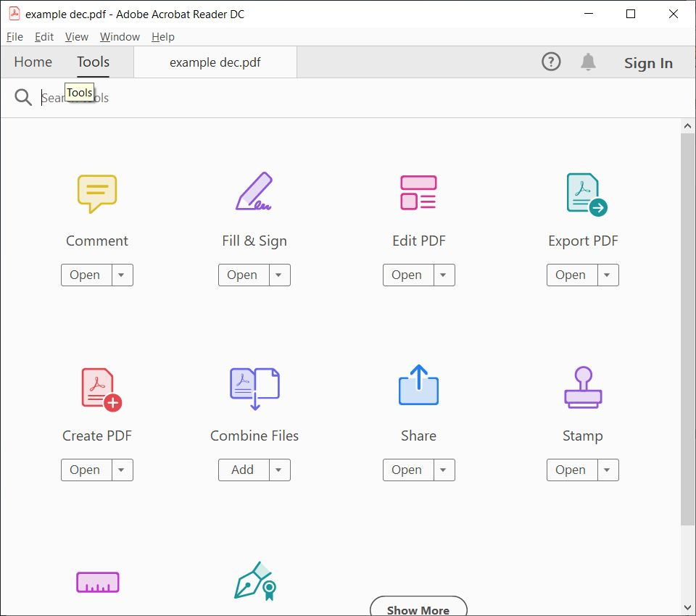
Task: Click the Sign In button
Action: click(x=648, y=63)
